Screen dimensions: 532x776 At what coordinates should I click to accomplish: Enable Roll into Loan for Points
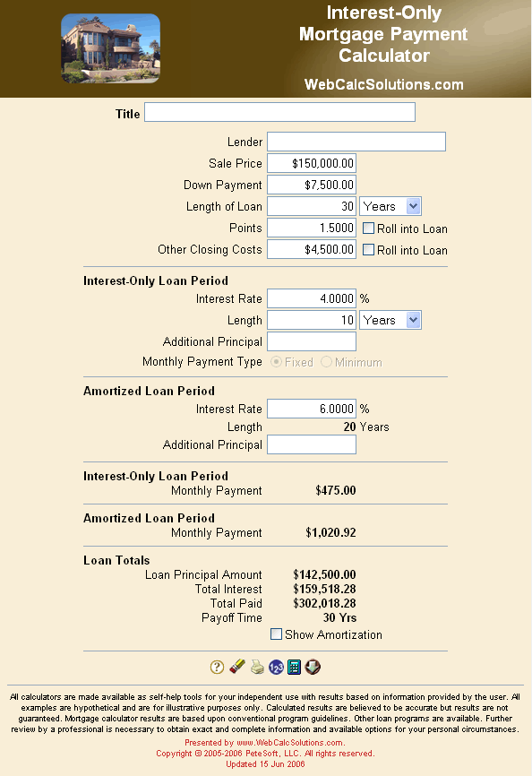click(368, 228)
